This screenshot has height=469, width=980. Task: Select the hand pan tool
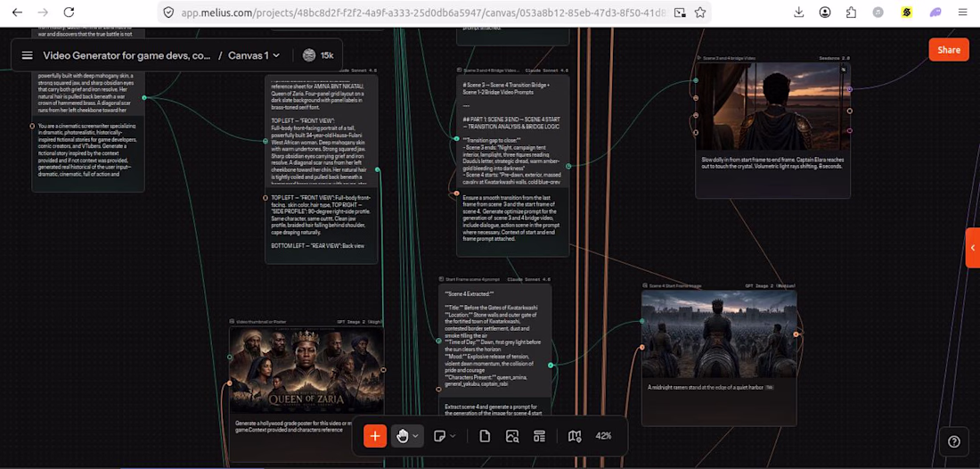[x=402, y=436]
